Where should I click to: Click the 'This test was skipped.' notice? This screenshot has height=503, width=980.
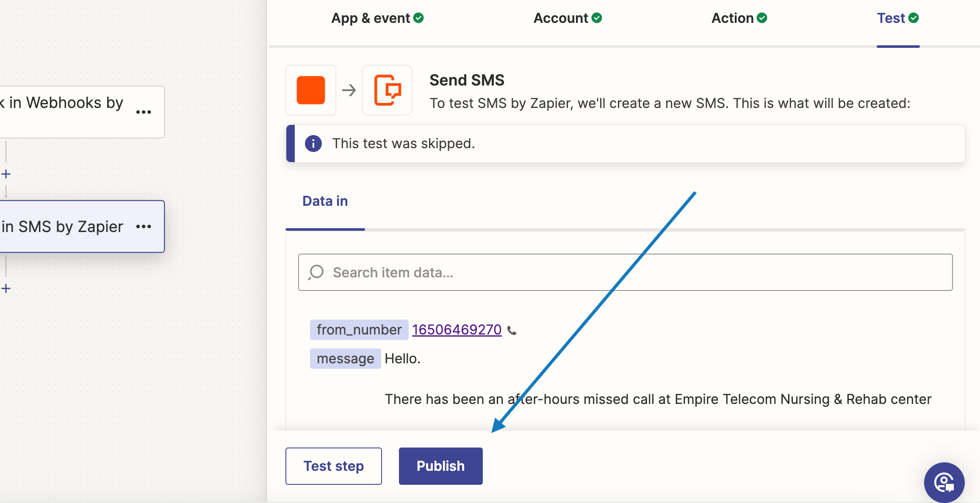(x=625, y=144)
